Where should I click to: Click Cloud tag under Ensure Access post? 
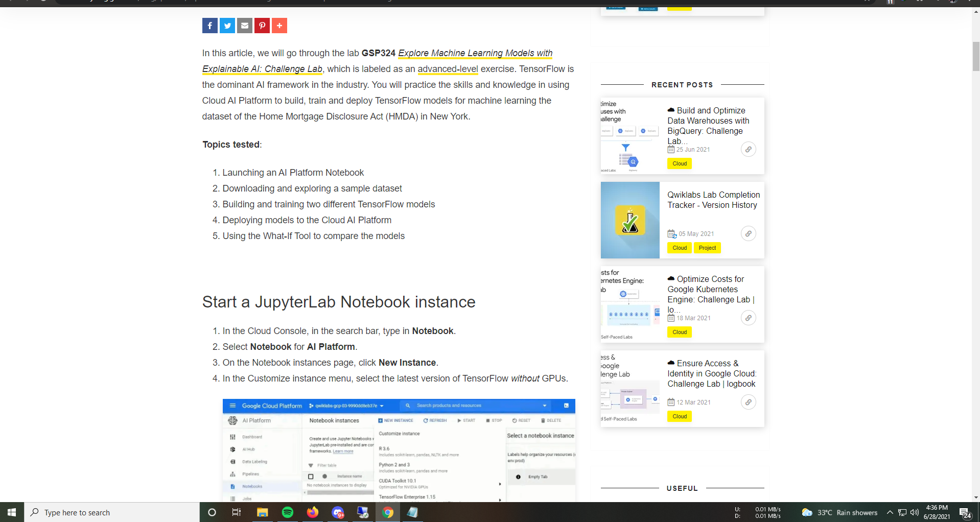[x=680, y=416]
